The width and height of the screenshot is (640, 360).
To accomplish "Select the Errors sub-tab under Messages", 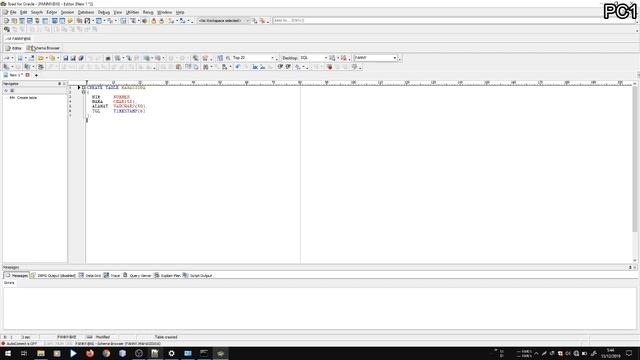I will [9, 282].
